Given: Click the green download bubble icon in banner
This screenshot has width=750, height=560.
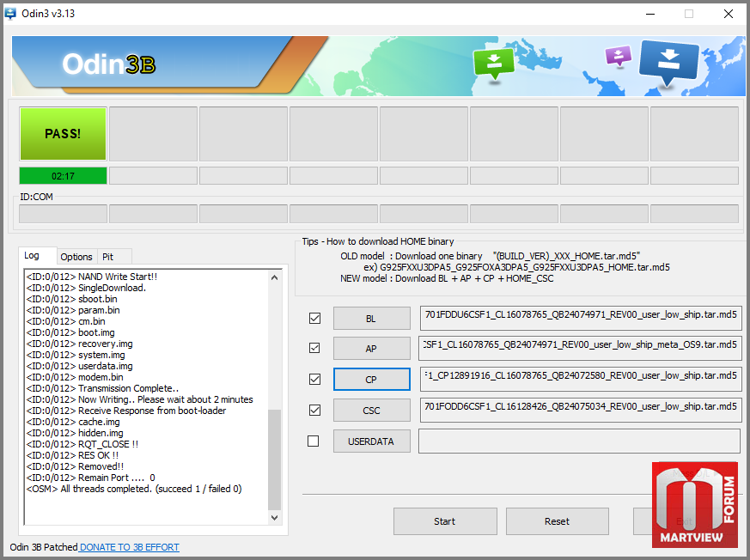Looking at the screenshot, I should (494, 64).
